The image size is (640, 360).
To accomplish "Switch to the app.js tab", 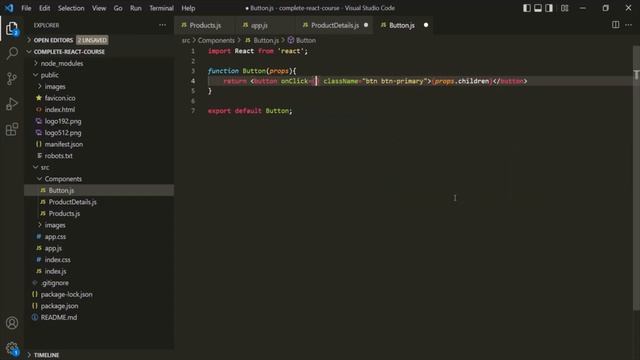I will pos(264,25).
